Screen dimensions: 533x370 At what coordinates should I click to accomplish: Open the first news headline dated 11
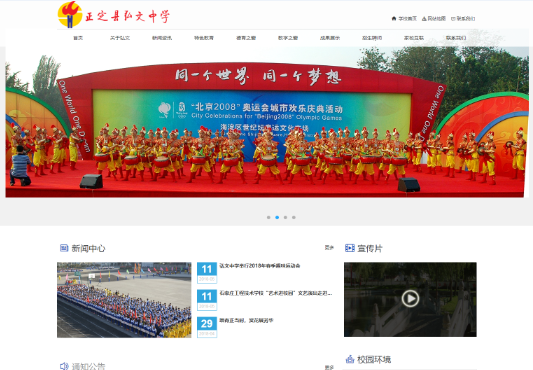[260, 266]
